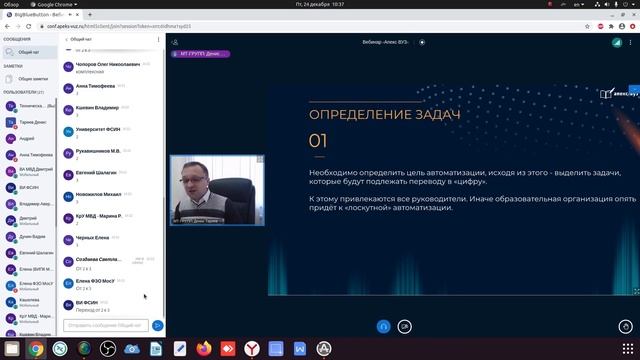The height and width of the screenshot is (360, 640).
Task: Click the browser back arrow
Action: [x=7, y=26]
